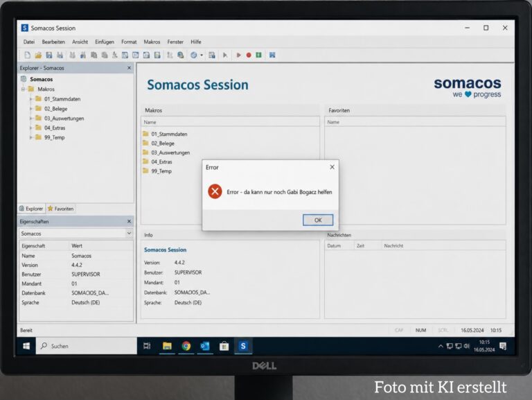Click the 99_Temp folder icon in Makros list
Image resolution: width=532 pixels, height=400 pixels.
pyautogui.click(x=145, y=171)
